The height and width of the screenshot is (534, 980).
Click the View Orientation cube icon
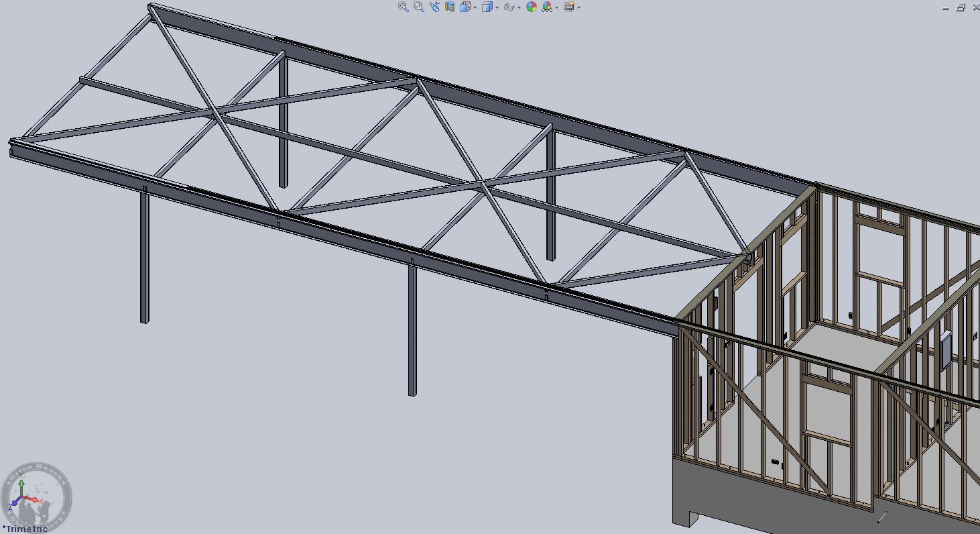tap(465, 7)
